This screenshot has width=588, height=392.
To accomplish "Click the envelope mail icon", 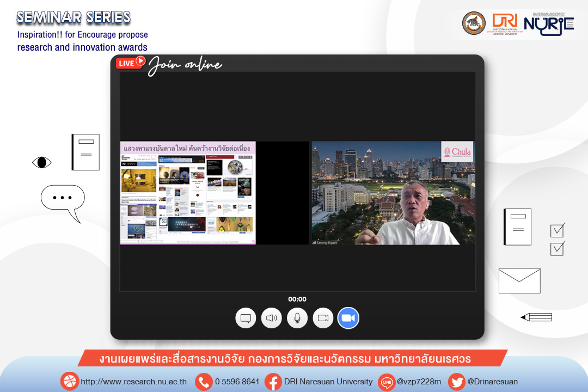I will [x=519, y=280].
